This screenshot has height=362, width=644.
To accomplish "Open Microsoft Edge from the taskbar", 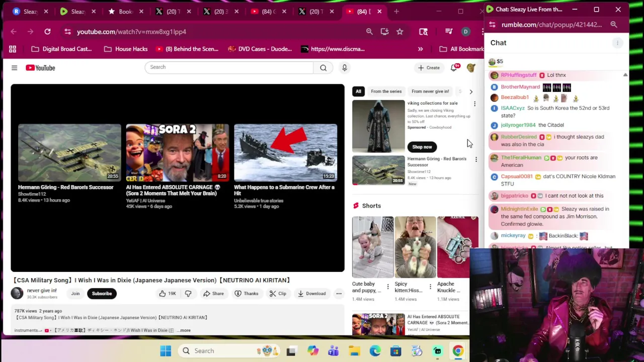I will point(375,351).
